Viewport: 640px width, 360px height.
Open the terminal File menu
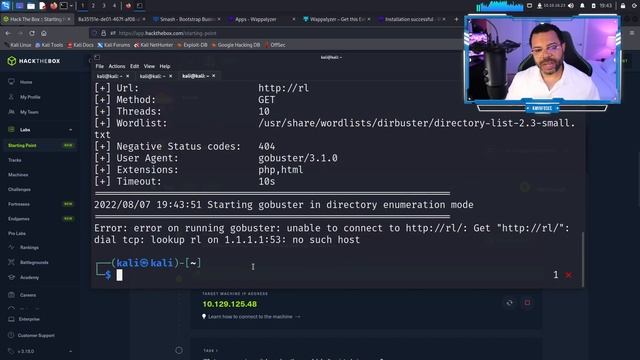coord(100,66)
